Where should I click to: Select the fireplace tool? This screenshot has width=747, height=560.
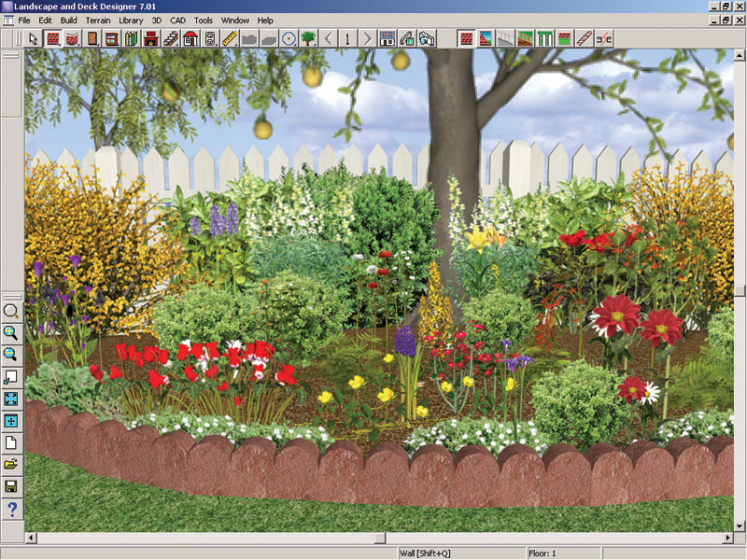tap(151, 38)
